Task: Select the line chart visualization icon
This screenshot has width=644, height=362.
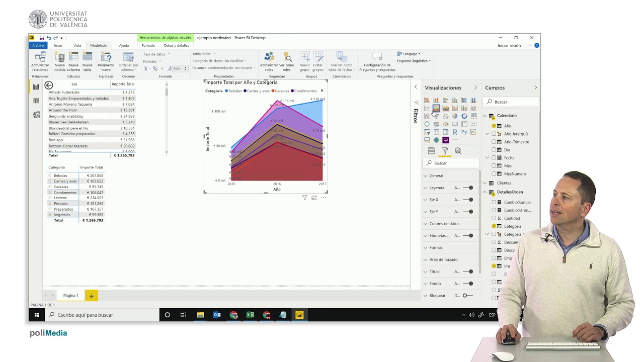Action: pyautogui.click(x=427, y=108)
